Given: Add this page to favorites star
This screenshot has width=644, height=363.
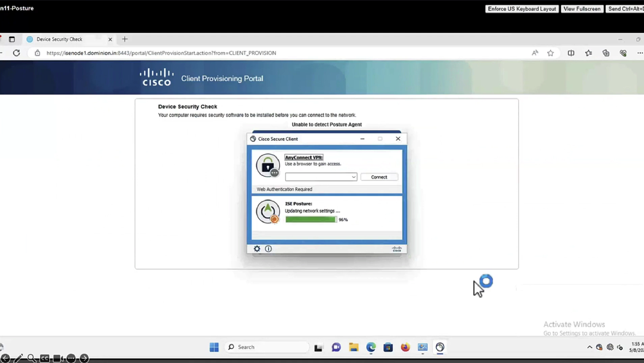Looking at the screenshot, I should (x=550, y=53).
